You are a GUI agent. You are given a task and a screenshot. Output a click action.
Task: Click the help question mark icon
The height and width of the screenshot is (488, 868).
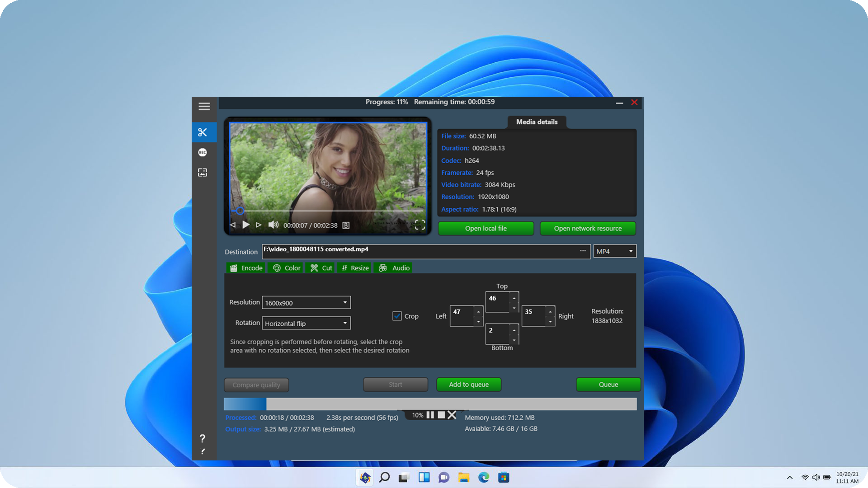pos(203,438)
